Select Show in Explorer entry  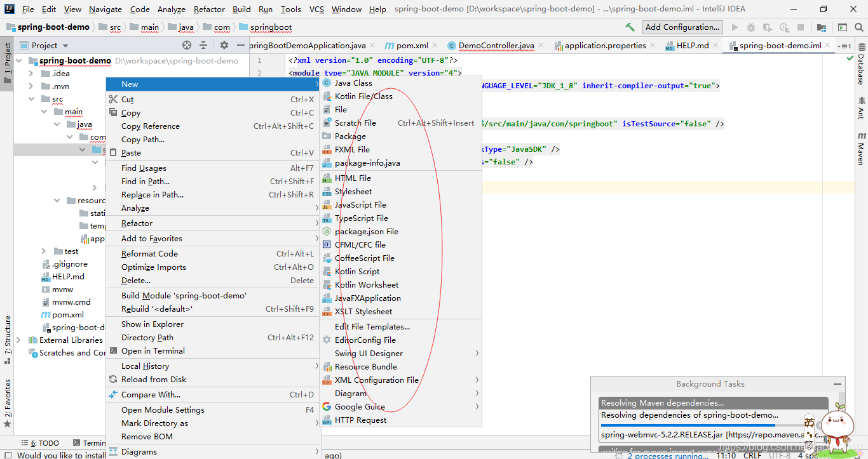pos(212,324)
